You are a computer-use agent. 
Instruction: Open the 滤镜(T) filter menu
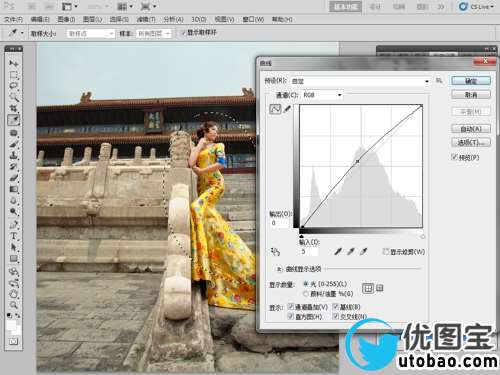click(x=146, y=19)
